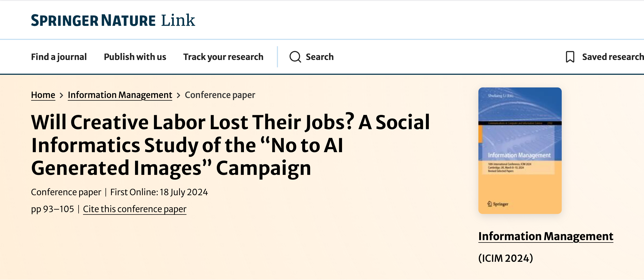Open the Information Management book cover thumbnail
644x280 pixels.
(520, 151)
